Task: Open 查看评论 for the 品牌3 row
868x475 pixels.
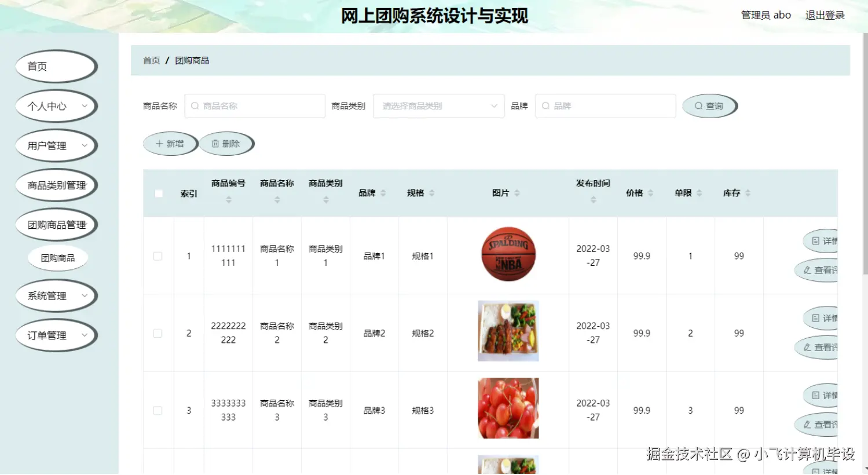Action: 817,425
